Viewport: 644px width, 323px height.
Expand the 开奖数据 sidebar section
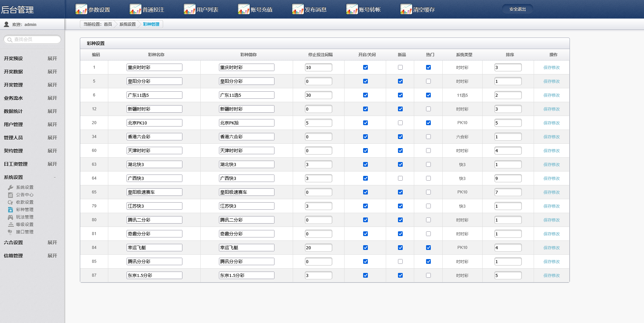pos(52,72)
